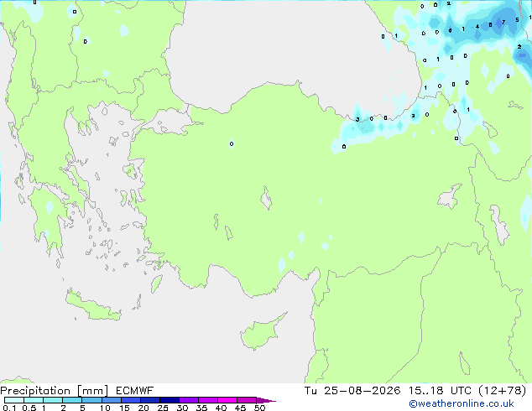Click the Precipitation [mm] title label
Viewport: 532px width, 411px height.
pos(55,391)
